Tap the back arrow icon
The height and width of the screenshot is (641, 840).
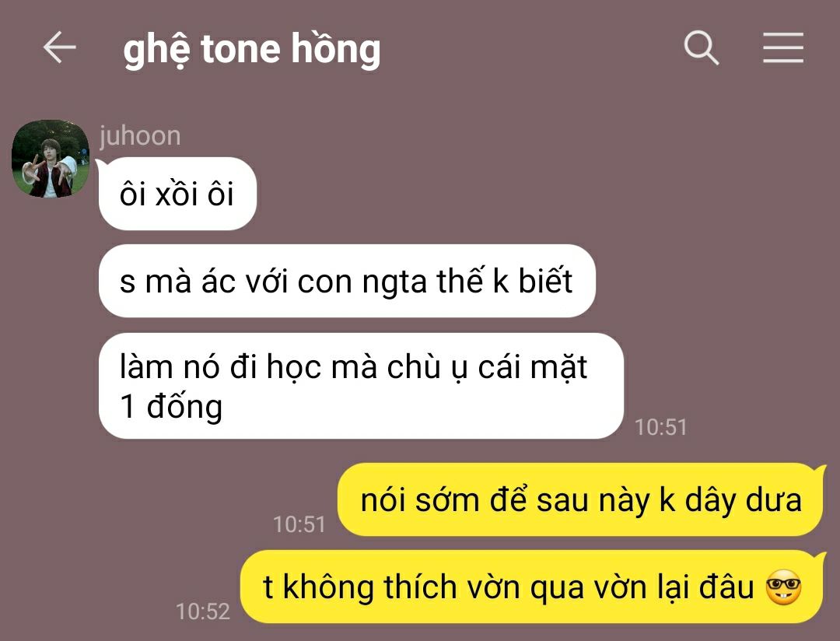tap(59, 47)
